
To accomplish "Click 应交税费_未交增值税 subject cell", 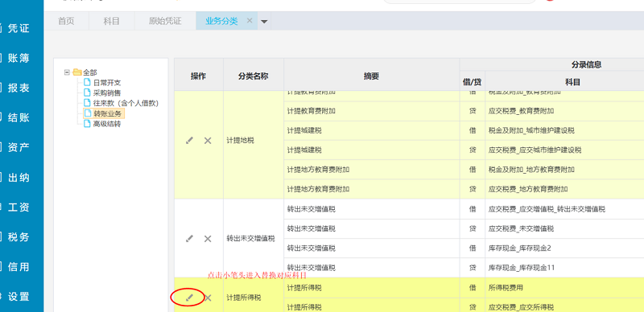I will tap(565, 228).
